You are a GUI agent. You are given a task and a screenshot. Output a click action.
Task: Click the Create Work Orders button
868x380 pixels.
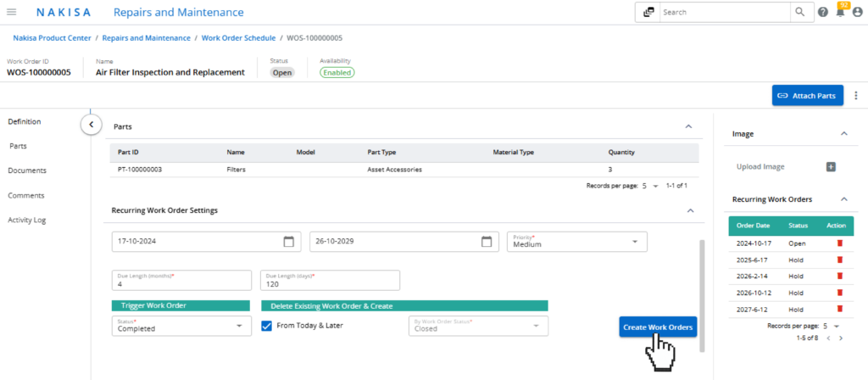pyautogui.click(x=658, y=327)
